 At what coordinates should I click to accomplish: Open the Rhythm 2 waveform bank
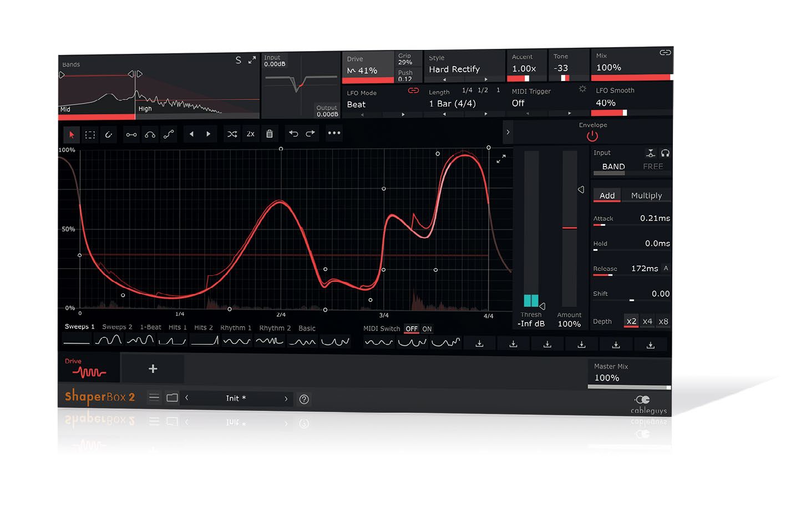tap(275, 328)
